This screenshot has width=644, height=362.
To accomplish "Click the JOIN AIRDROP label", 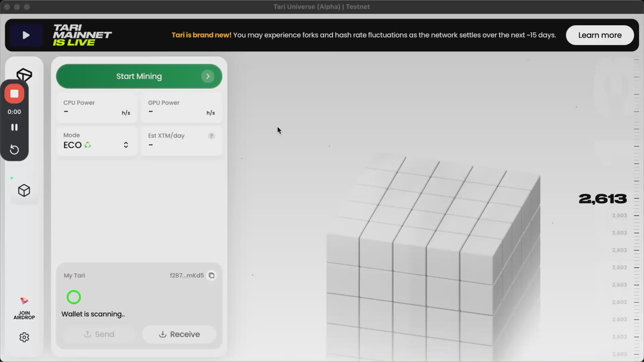I will (x=24, y=315).
